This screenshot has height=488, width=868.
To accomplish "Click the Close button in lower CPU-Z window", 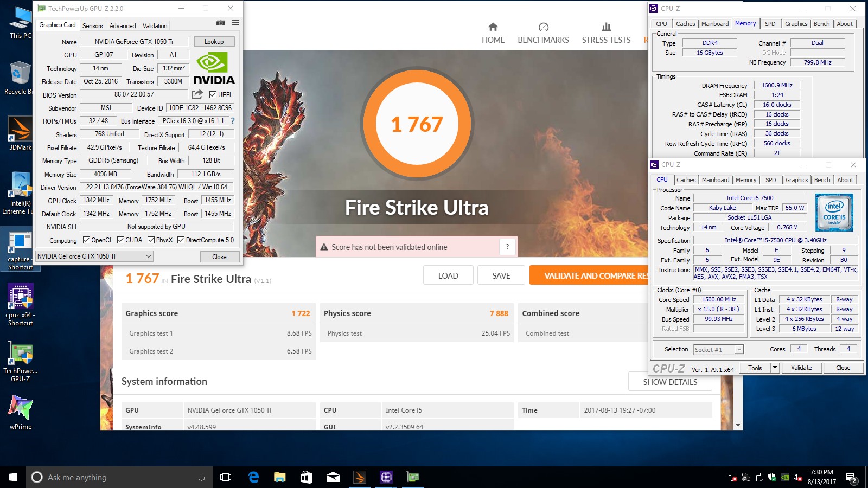I will 843,368.
